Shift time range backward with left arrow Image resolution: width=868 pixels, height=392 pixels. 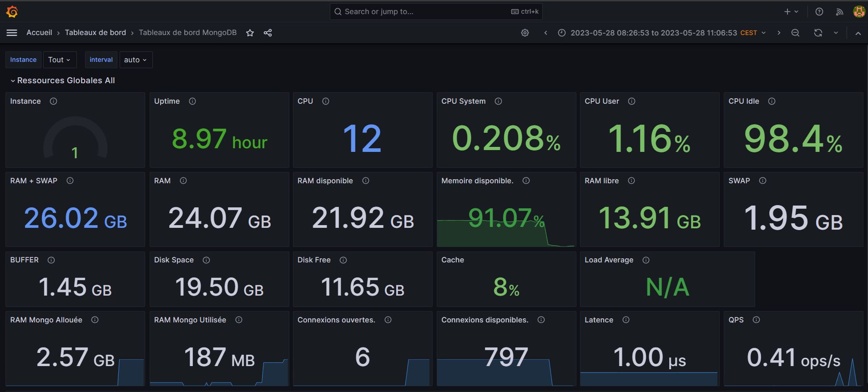(545, 33)
